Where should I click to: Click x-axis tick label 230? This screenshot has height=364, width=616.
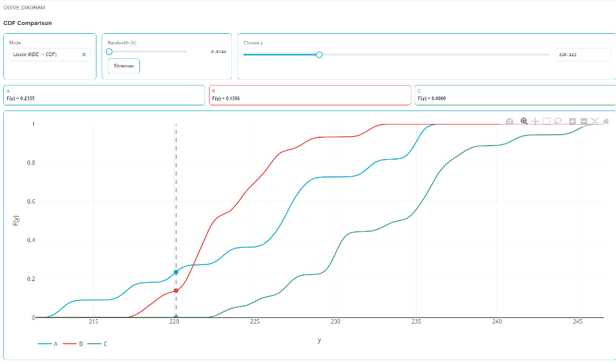pyautogui.click(x=335, y=322)
